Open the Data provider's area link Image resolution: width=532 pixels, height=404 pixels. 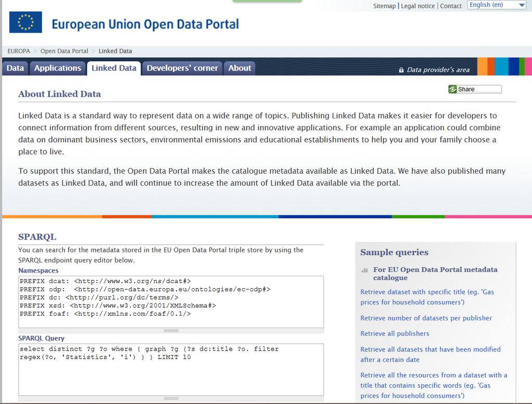click(438, 70)
